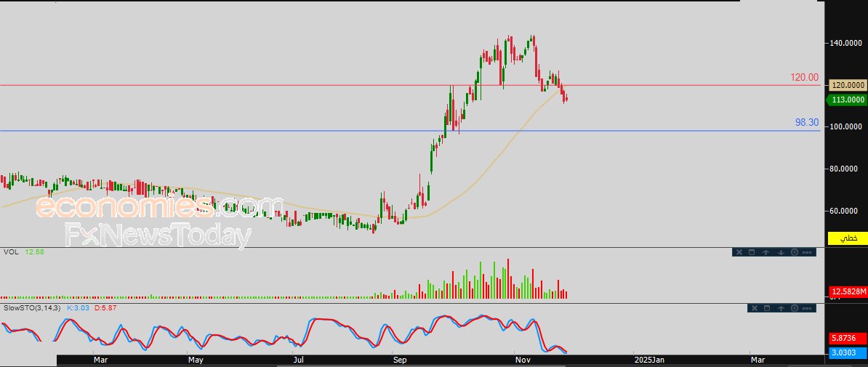Click the beige 120.0000 price axis tag
The image size is (868, 367).
(x=847, y=85)
